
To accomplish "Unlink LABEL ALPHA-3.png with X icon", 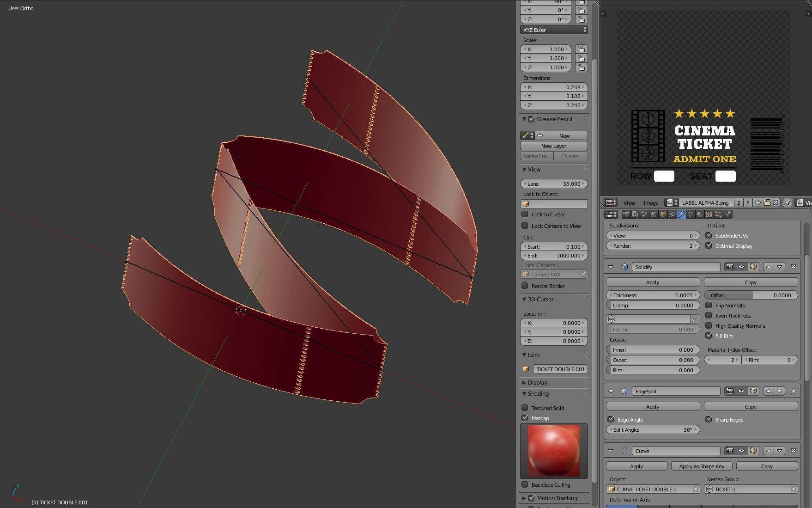I will (776, 202).
